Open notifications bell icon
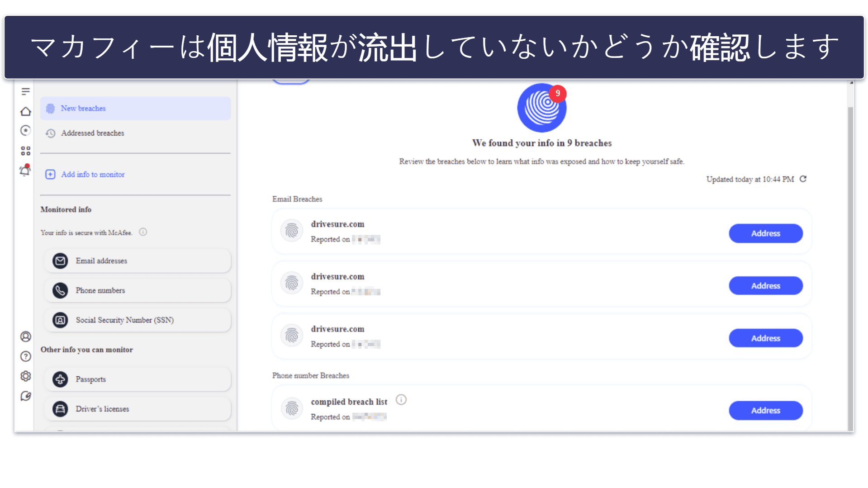 pyautogui.click(x=25, y=170)
